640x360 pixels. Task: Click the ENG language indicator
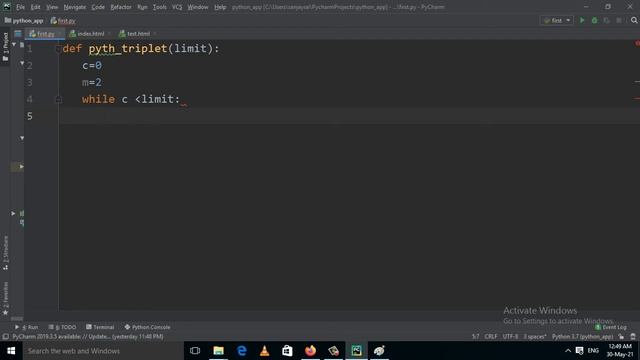[593, 351]
